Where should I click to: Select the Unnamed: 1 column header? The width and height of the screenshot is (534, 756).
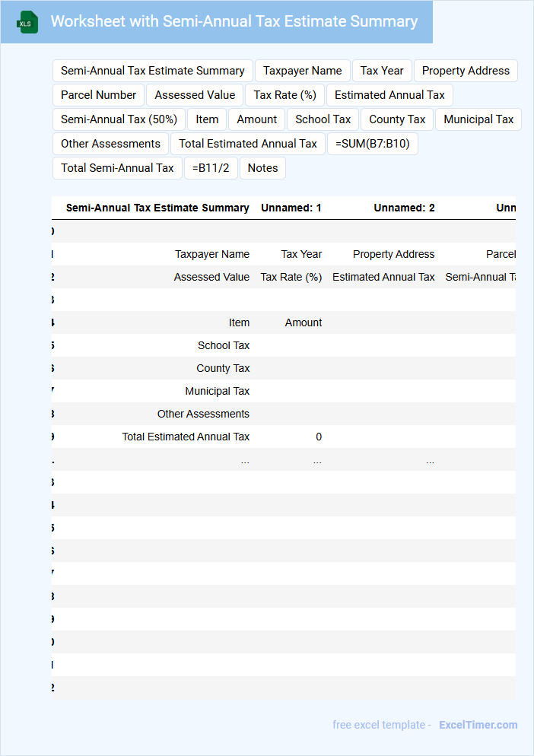tap(291, 208)
